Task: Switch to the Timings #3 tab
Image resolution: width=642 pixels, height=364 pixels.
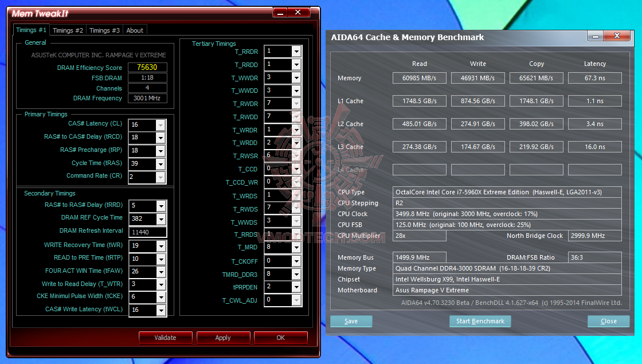Action: [x=104, y=30]
